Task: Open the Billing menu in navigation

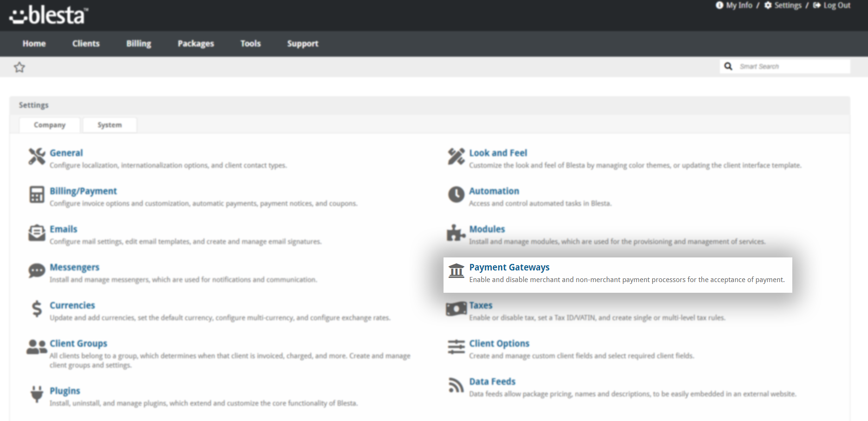Action: click(x=138, y=44)
